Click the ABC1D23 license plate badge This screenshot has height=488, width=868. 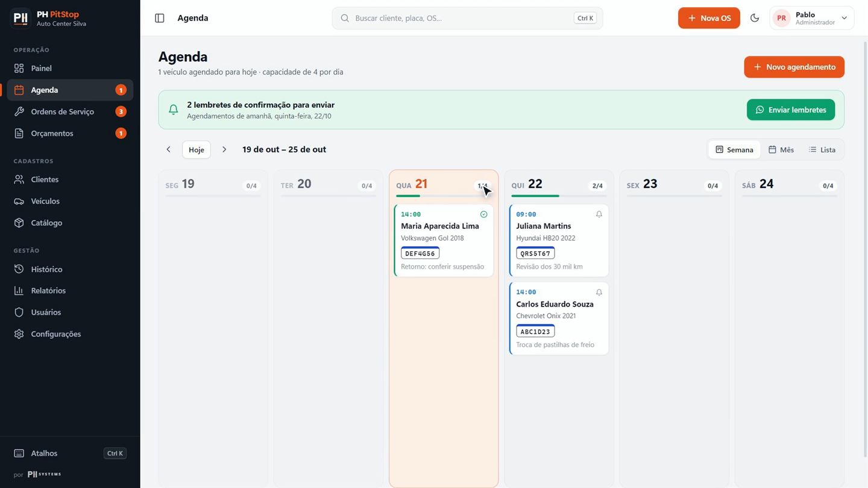[x=535, y=331]
